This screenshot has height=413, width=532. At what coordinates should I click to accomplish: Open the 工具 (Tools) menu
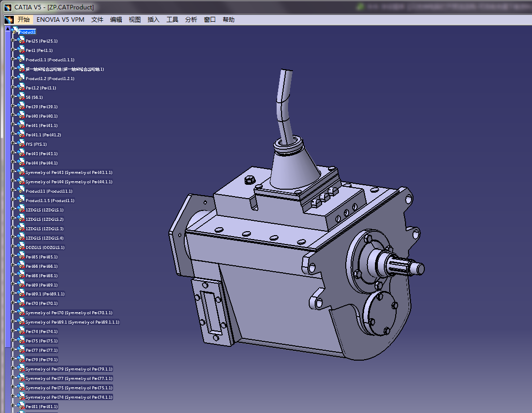[x=172, y=20]
